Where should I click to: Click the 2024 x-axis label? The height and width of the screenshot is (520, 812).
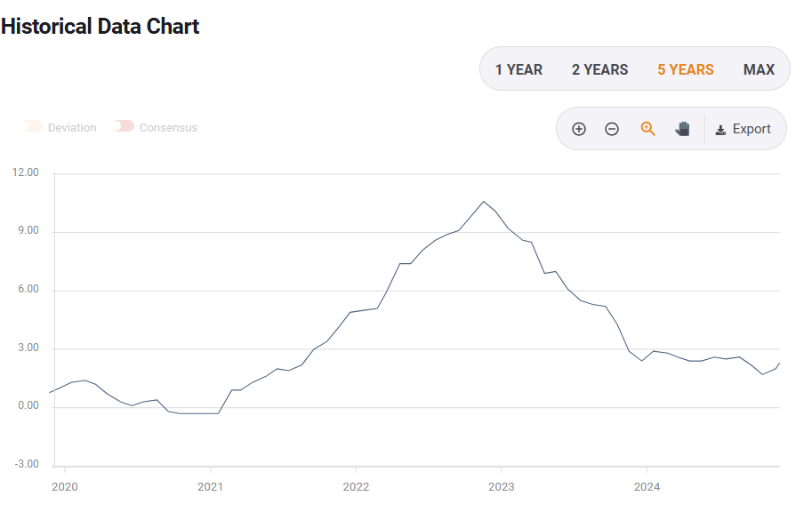(x=647, y=486)
